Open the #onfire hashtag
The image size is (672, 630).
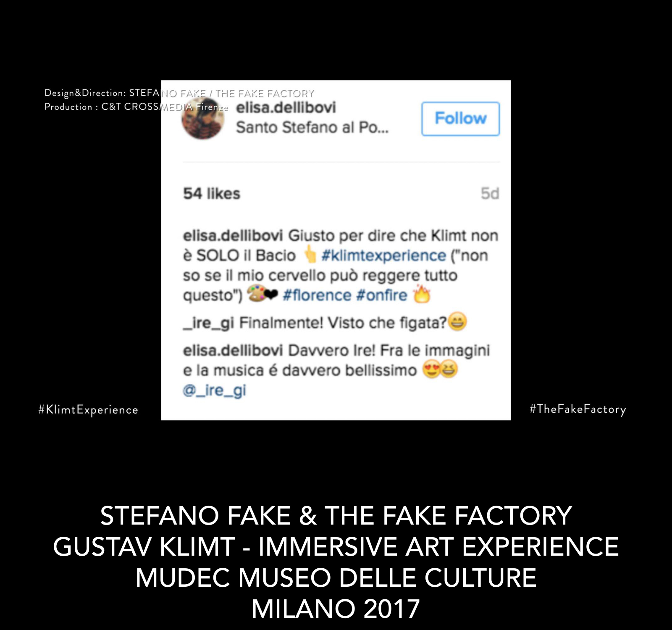382,295
